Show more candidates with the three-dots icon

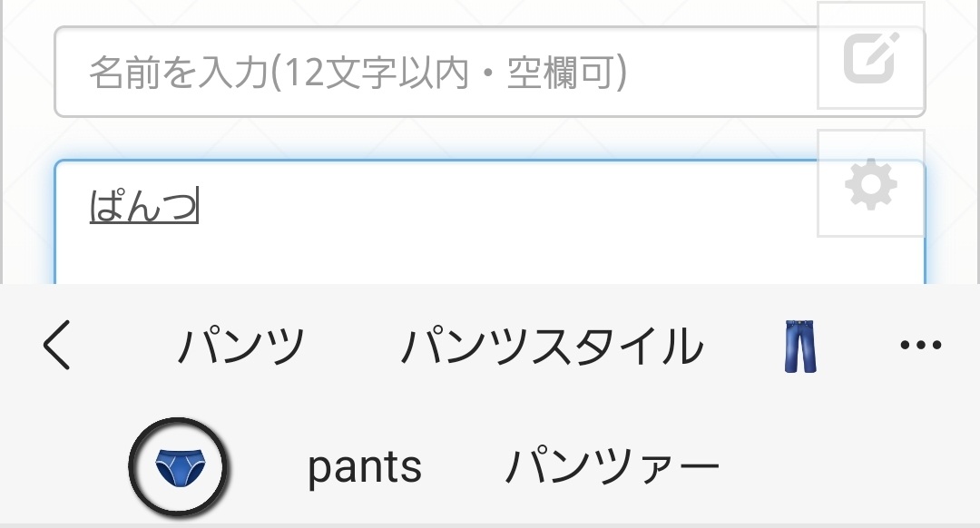click(920, 346)
